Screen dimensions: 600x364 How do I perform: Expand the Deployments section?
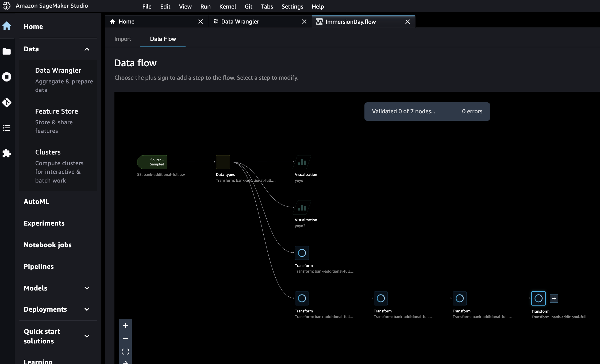(87, 309)
